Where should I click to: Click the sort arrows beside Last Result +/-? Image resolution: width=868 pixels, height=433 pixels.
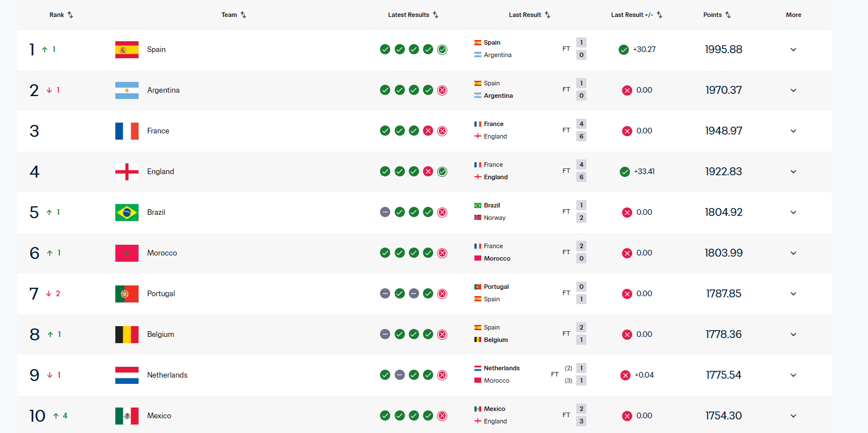click(x=659, y=15)
